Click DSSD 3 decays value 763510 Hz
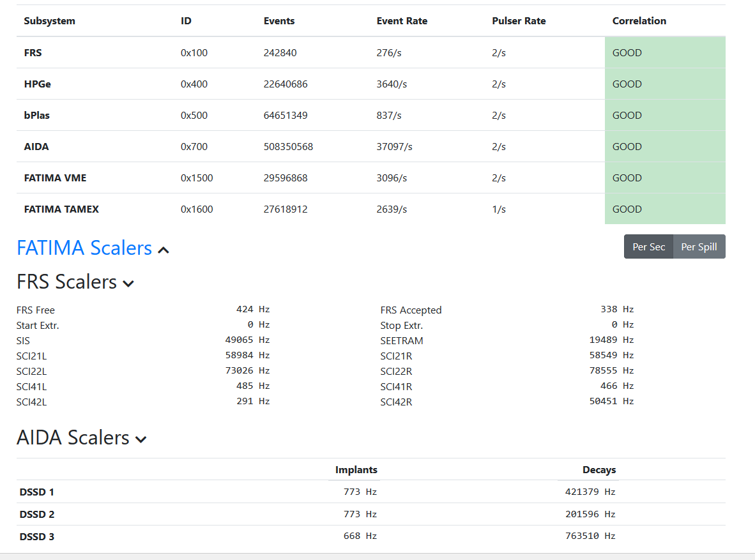755x560 pixels. [590, 536]
